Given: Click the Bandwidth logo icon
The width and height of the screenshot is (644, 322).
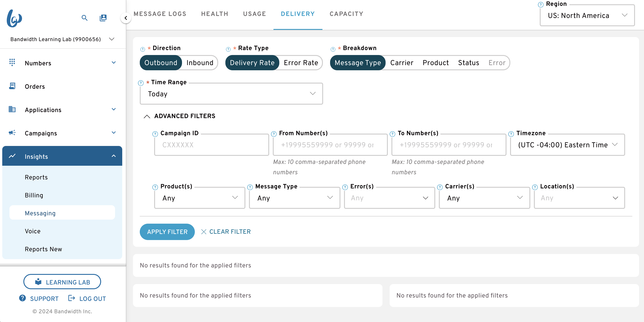Looking at the screenshot, I should click(x=14, y=18).
